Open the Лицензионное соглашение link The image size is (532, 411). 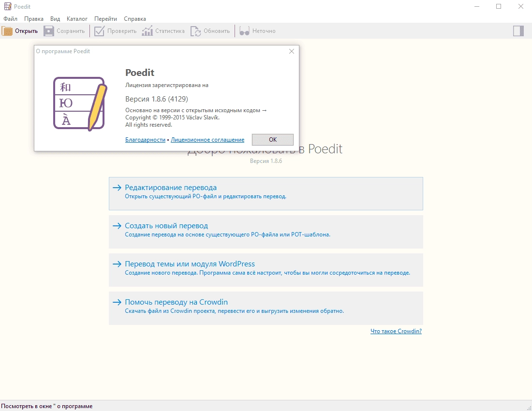tap(207, 140)
